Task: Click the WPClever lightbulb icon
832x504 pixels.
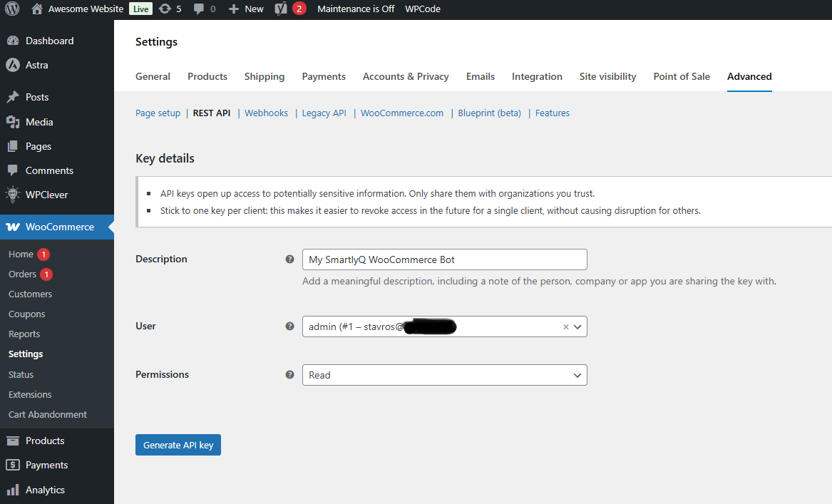Action: coord(13,194)
